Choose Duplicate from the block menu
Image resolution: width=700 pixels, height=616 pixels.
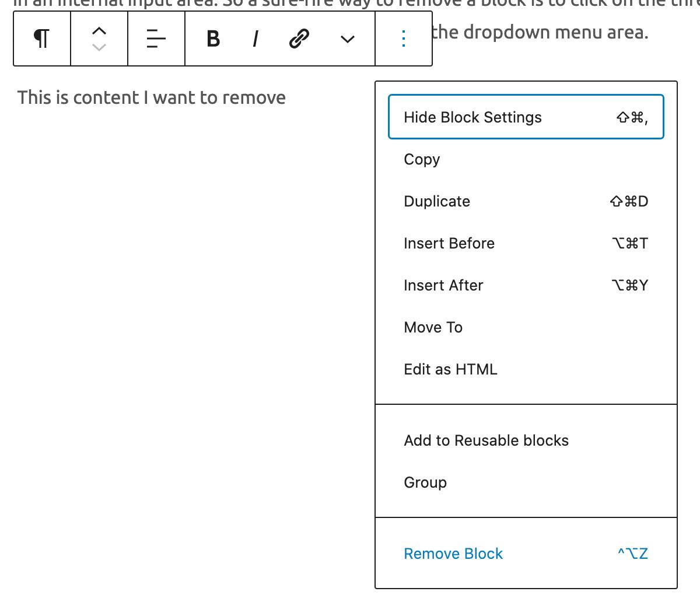click(526, 201)
